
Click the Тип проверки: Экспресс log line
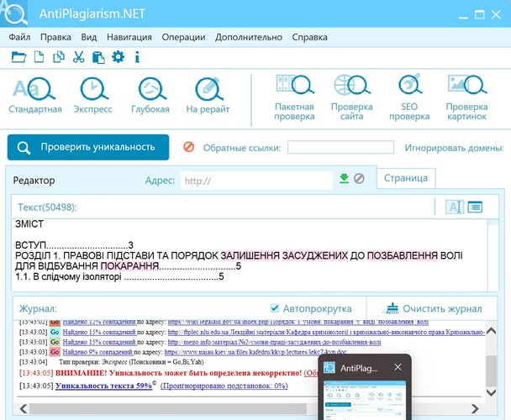point(131,362)
